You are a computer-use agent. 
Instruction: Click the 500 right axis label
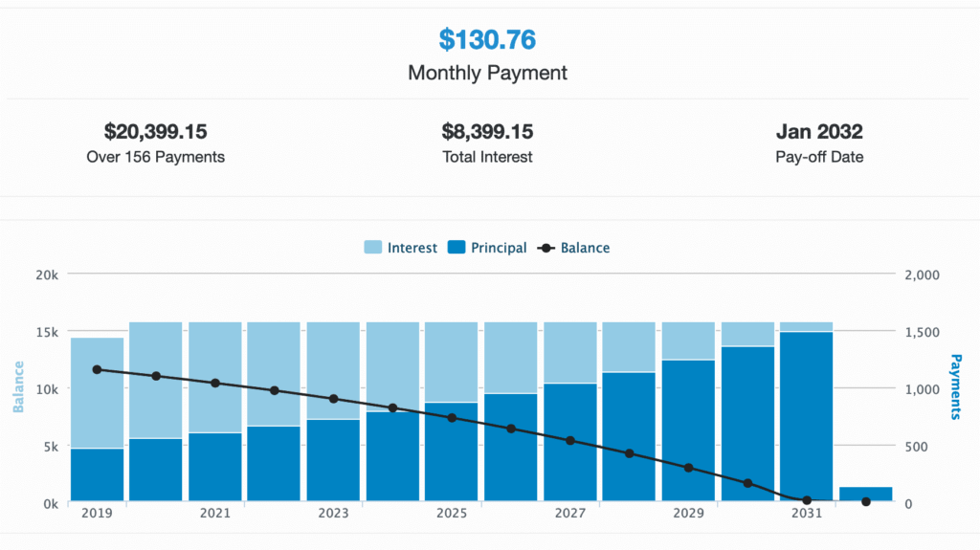tap(916, 447)
